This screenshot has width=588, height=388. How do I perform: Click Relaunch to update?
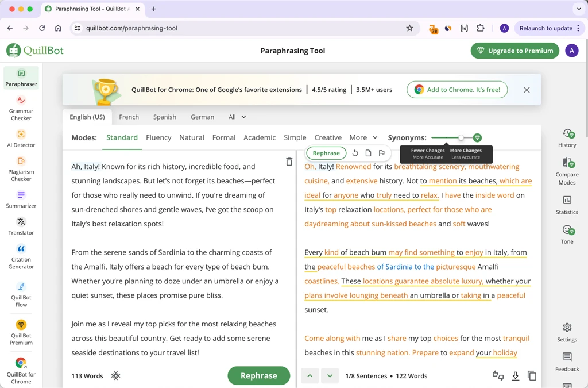tap(550, 28)
